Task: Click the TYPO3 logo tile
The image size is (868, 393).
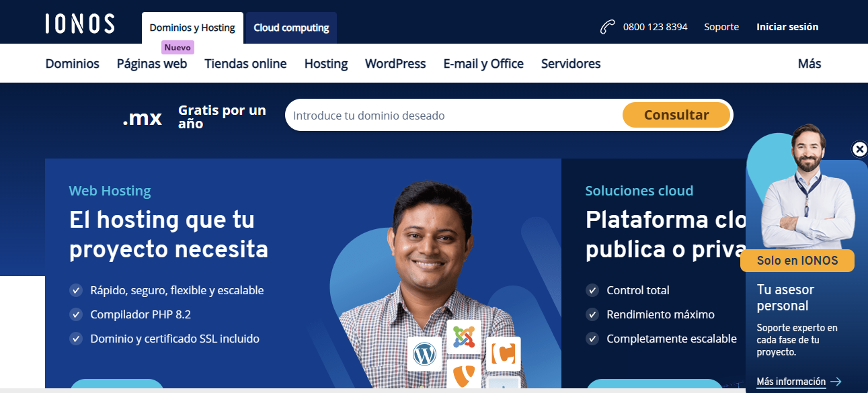Action: [x=465, y=374]
